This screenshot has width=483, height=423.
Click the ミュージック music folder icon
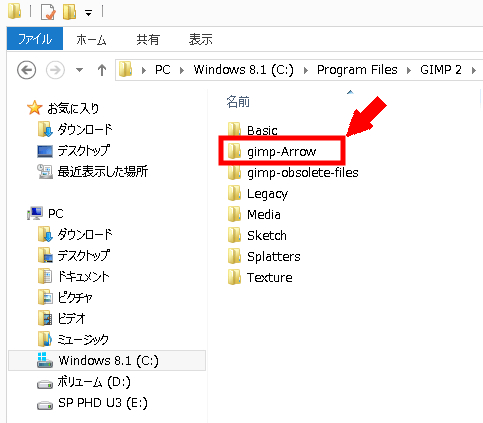coord(45,339)
